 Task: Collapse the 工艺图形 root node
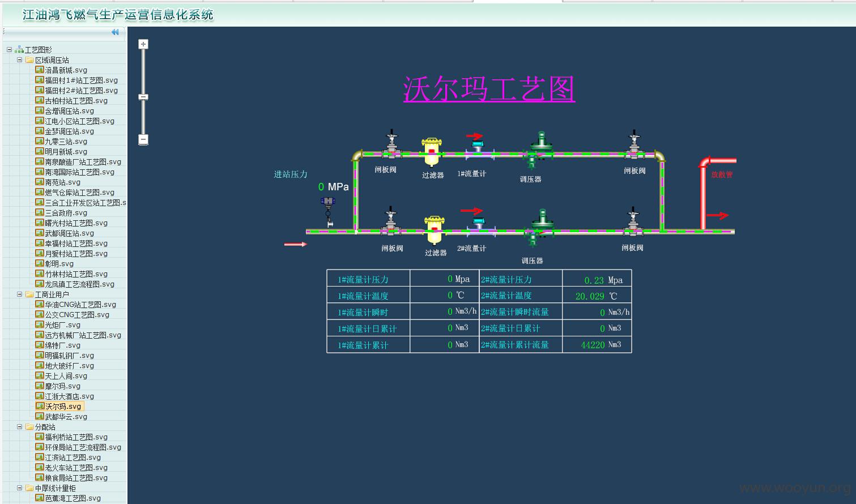pos(9,50)
